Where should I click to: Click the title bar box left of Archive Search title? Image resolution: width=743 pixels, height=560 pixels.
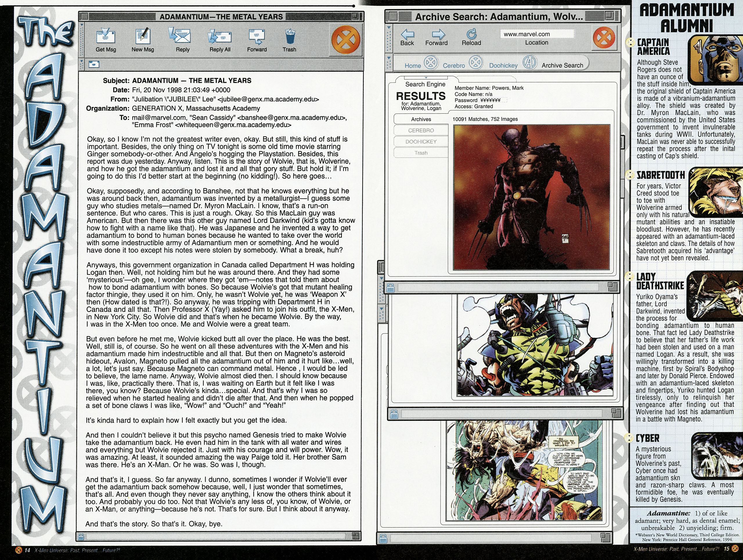tap(393, 16)
